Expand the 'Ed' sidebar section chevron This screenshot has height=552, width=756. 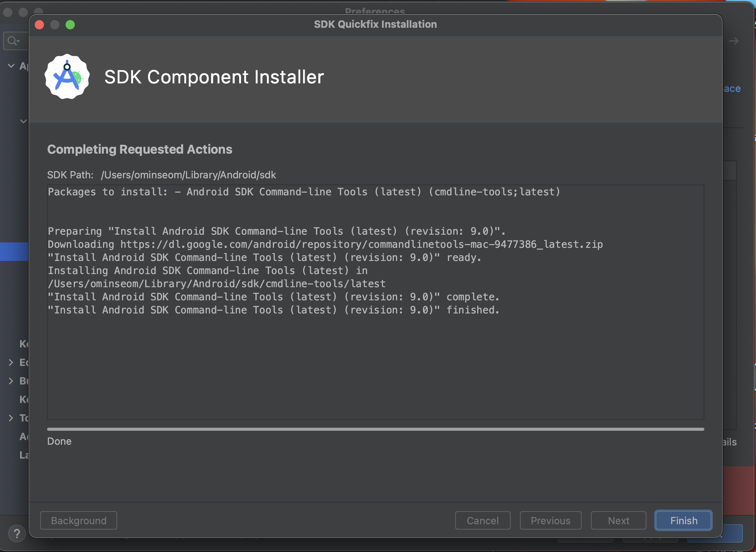(11, 362)
